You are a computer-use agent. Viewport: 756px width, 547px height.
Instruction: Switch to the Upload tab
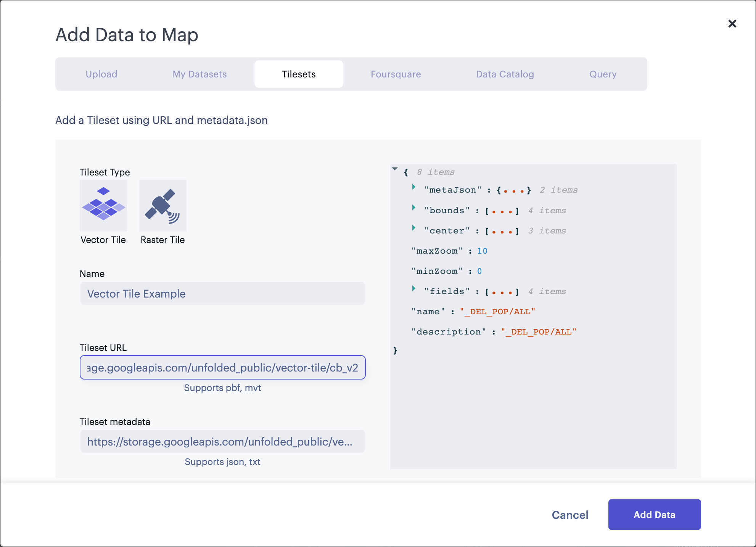coord(101,74)
